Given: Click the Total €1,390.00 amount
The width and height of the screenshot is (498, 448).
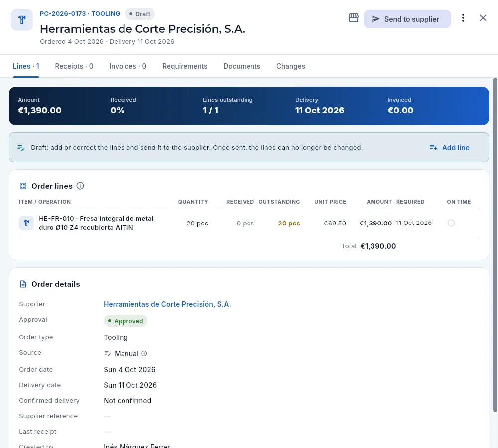Looking at the screenshot, I should pyautogui.click(x=378, y=246).
